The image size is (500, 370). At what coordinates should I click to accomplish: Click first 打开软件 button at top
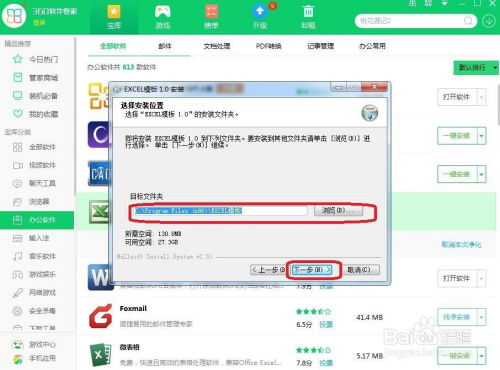[457, 97]
